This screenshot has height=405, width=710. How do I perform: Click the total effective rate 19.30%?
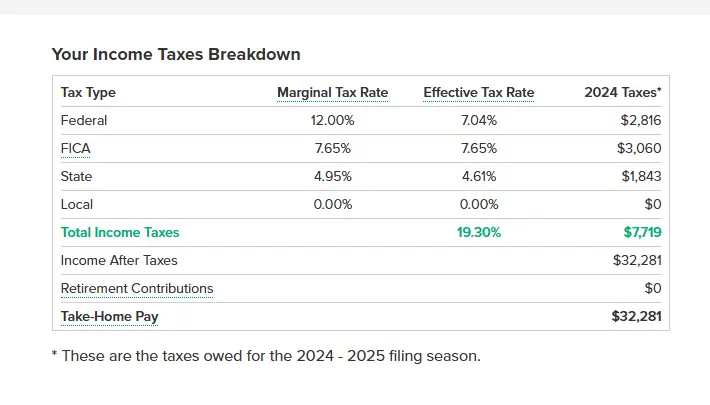click(479, 233)
